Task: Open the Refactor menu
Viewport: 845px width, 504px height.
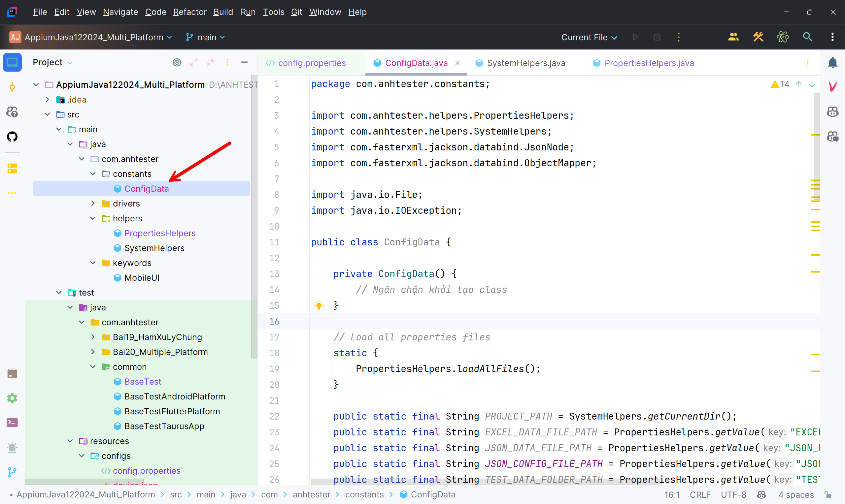Action: pos(190,12)
